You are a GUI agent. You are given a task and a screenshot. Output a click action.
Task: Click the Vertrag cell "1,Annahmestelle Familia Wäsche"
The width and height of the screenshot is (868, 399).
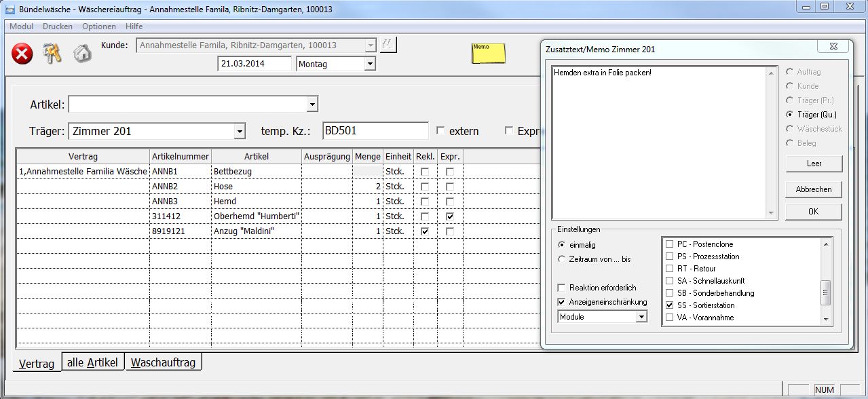83,172
